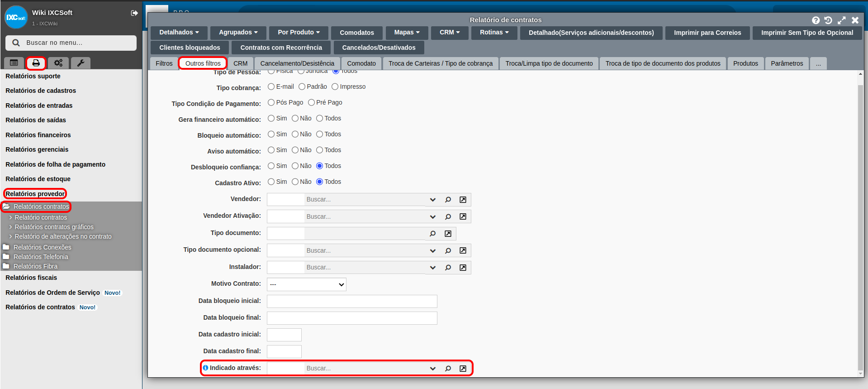Select Impresso for Tipo cobrança

[335, 86]
